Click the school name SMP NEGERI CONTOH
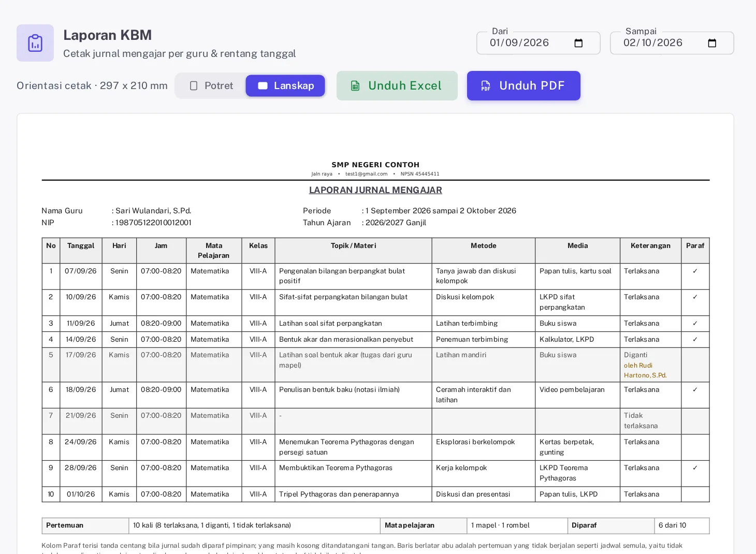756x554 pixels. pos(375,165)
